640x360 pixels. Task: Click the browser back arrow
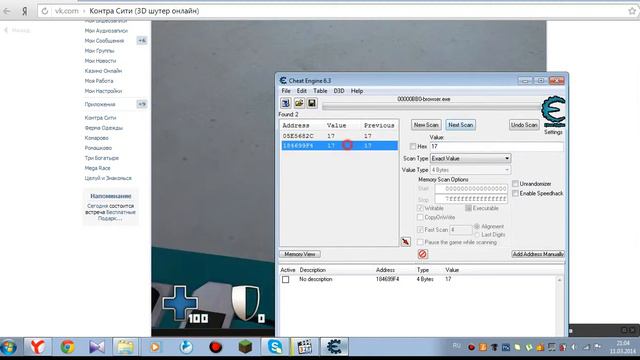7,11
